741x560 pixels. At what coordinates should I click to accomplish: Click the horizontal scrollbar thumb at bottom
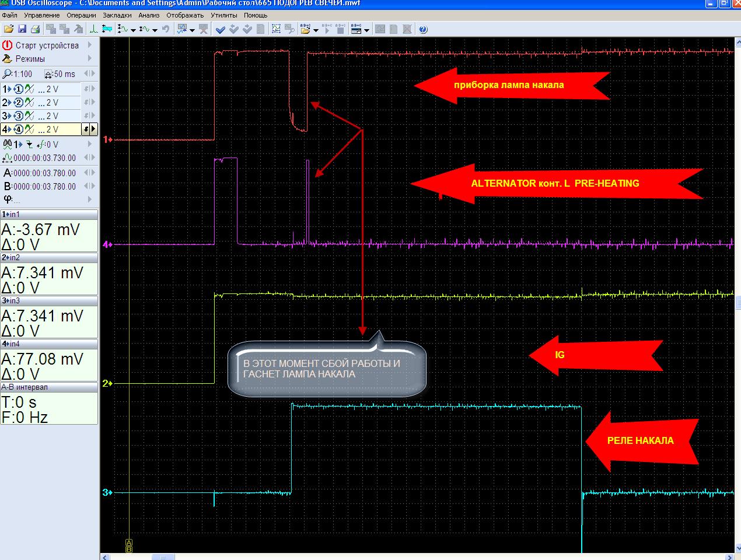(x=163, y=556)
